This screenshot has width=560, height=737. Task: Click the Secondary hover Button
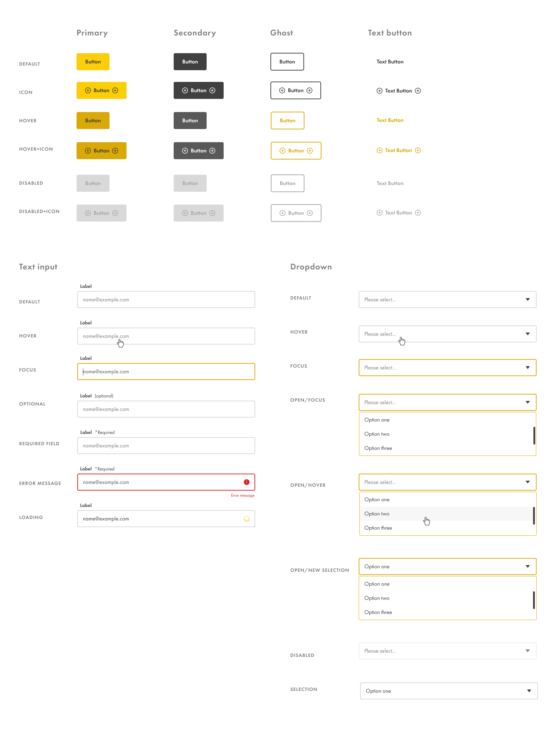[x=190, y=120]
